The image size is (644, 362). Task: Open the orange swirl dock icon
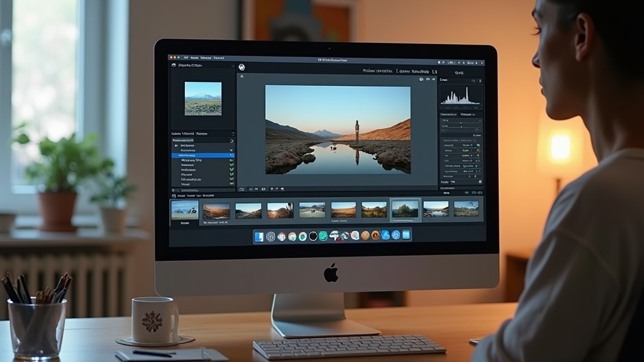[375, 236]
